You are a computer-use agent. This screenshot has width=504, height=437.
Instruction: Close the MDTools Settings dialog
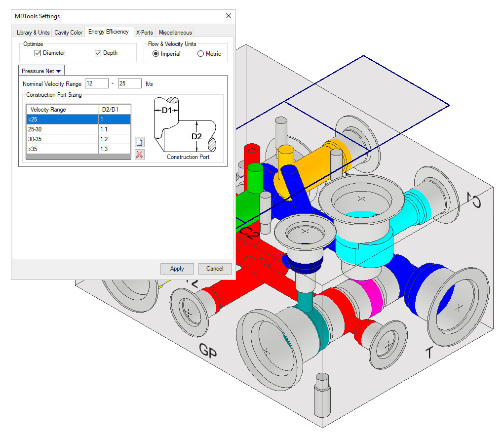[229, 16]
